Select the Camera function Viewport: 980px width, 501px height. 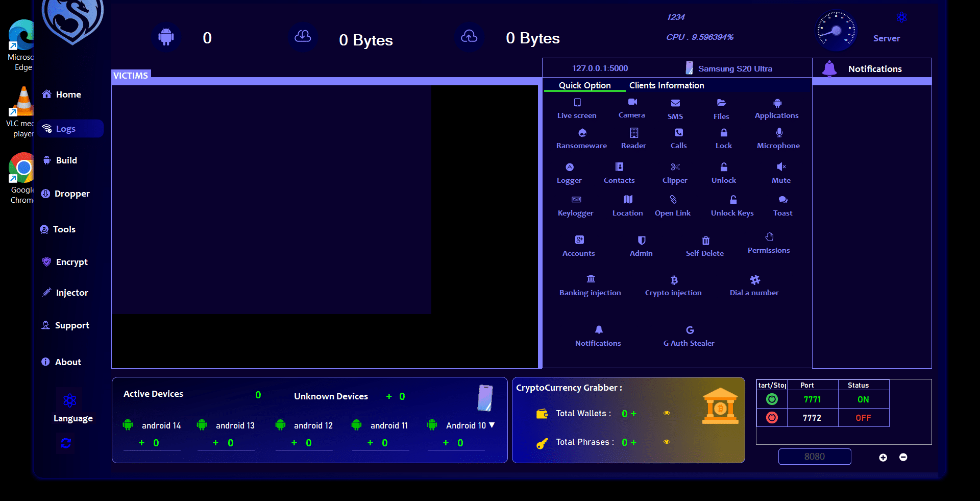click(631, 107)
